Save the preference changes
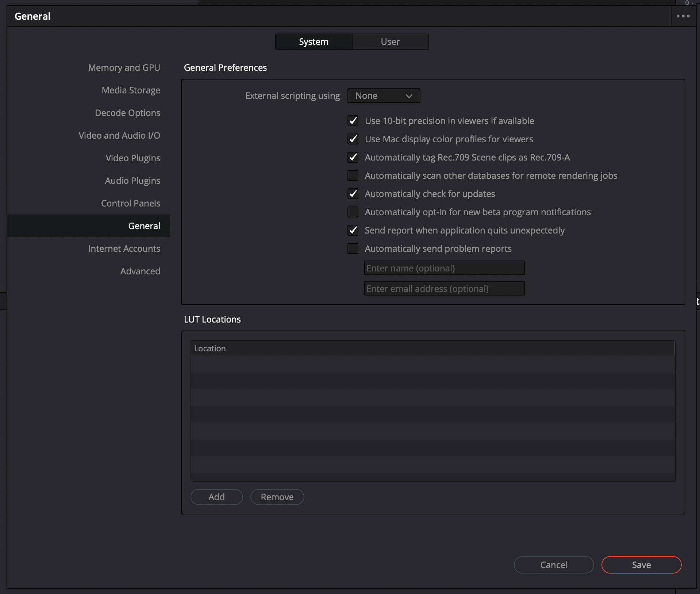This screenshot has height=594, width=700. (641, 565)
